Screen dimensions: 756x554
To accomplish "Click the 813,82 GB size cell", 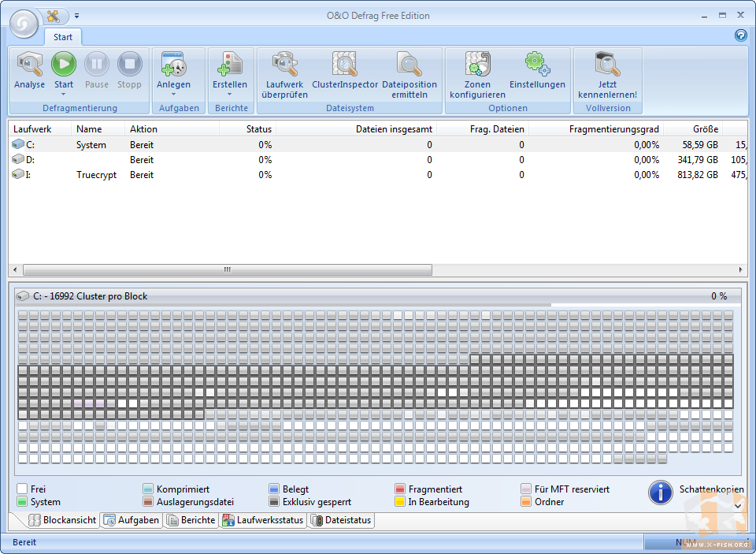I will 698,175.
